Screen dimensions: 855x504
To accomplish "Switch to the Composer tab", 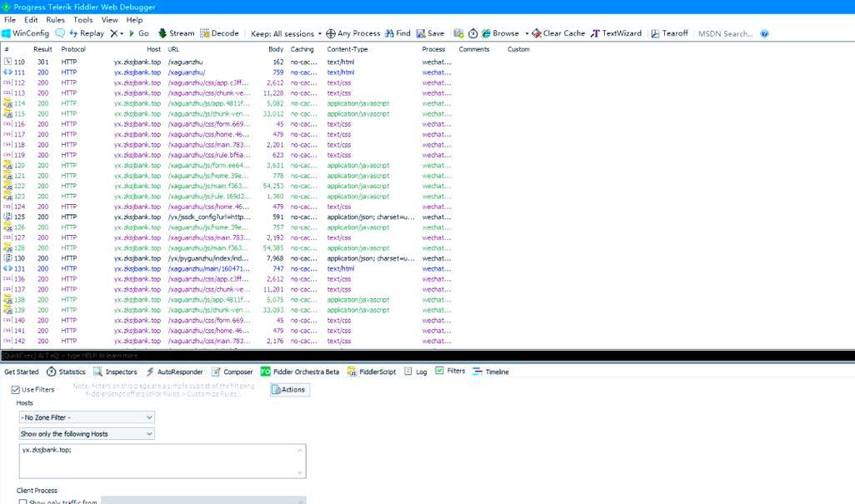I will point(232,372).
